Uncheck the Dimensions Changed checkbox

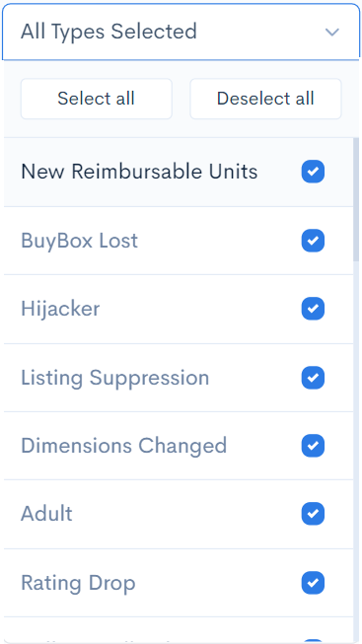click(x=313, y=446)
